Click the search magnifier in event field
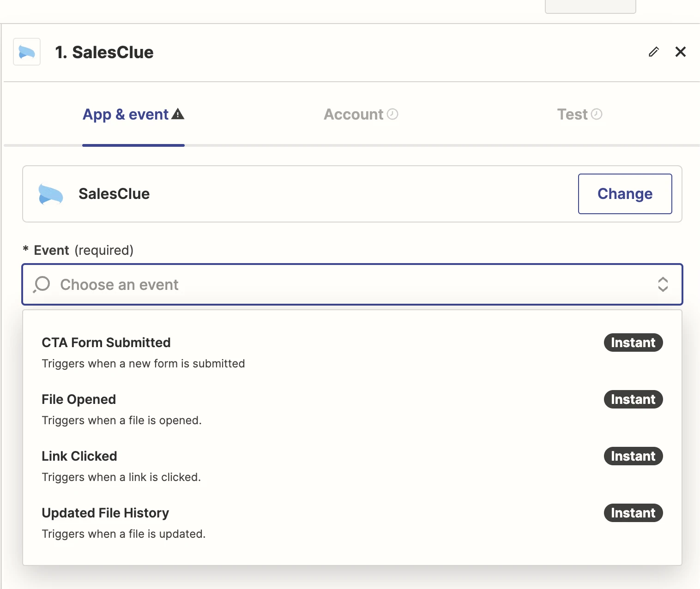This screenshot has height=589, width=700. 42,284
